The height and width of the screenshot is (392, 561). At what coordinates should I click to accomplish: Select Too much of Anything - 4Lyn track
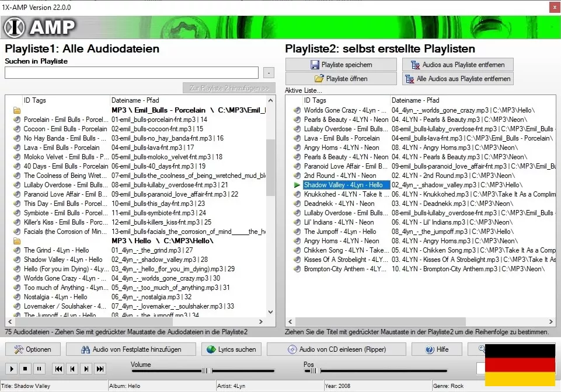[x=66, y=288]
